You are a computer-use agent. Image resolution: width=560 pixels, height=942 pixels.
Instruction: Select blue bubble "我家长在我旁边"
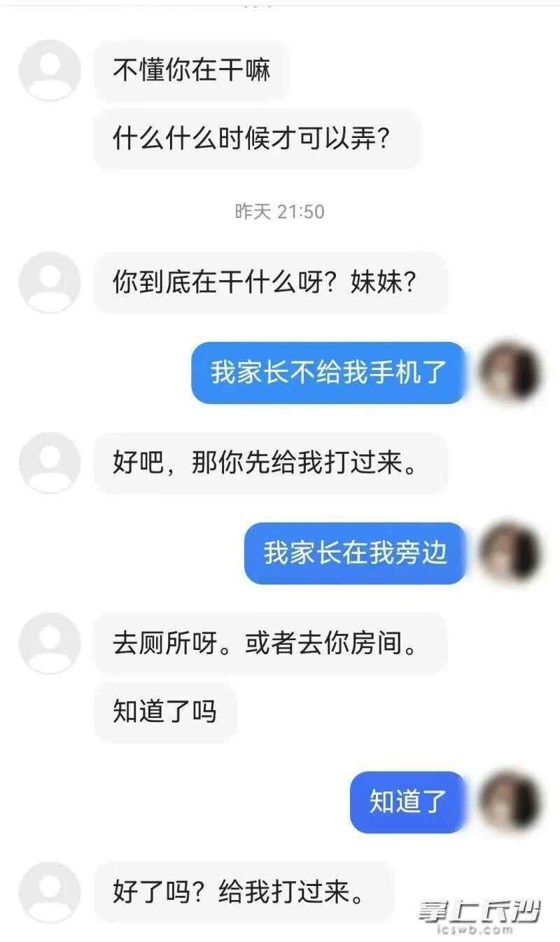[355, 553]
